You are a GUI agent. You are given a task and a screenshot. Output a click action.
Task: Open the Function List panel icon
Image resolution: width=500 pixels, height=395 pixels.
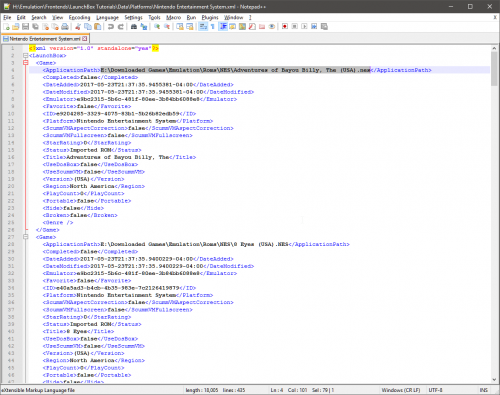point(252,27)
